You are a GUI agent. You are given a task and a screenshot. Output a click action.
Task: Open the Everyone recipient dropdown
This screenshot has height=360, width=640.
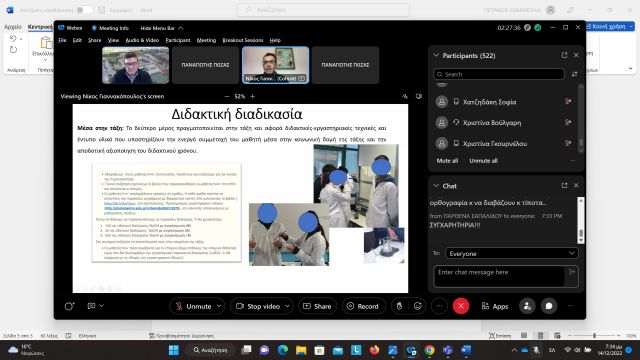(512, 253)
